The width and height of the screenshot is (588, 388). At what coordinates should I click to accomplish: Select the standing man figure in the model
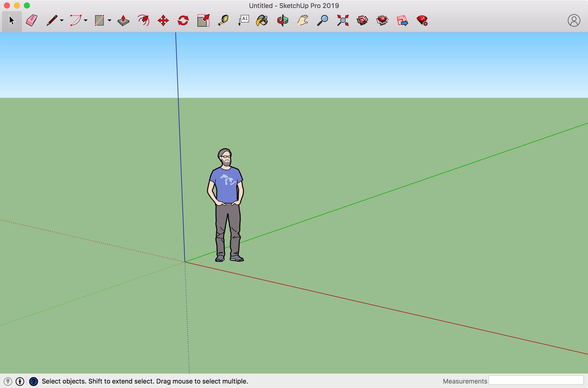[226, 205]
